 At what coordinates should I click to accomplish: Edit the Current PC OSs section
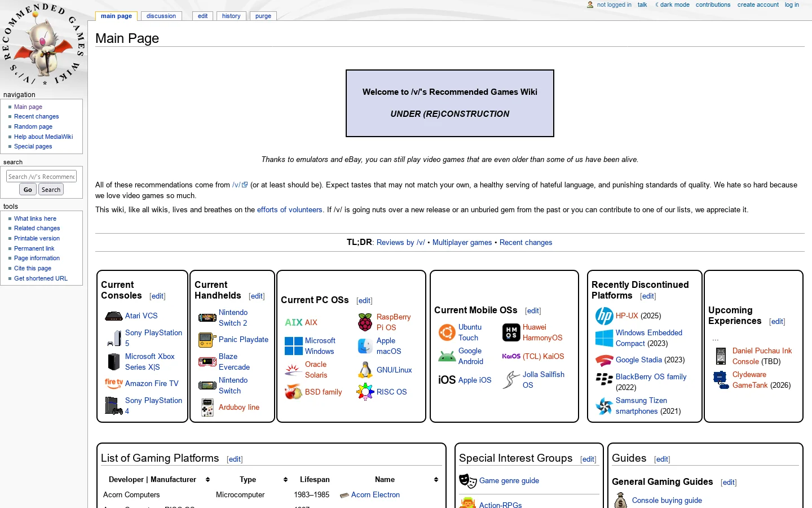(364, 301)
